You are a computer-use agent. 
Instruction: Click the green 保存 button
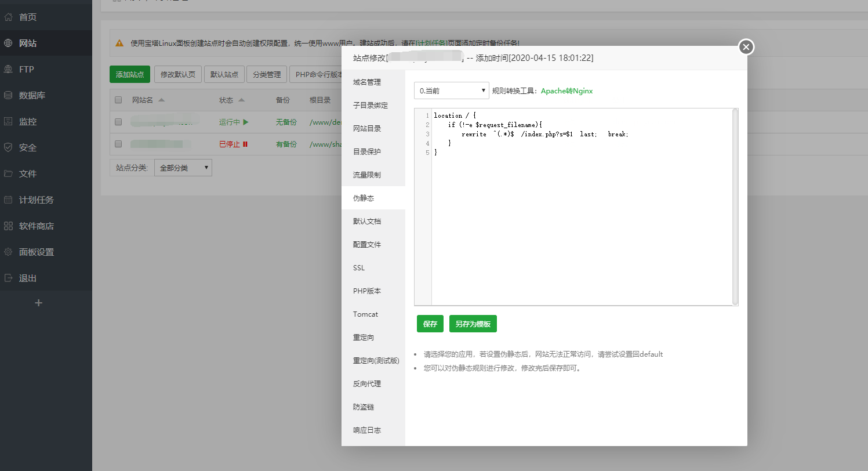tap(430, 324)
